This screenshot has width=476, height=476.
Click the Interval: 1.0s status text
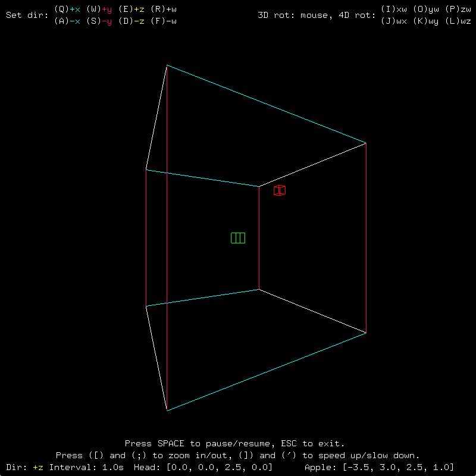[86, 467]
